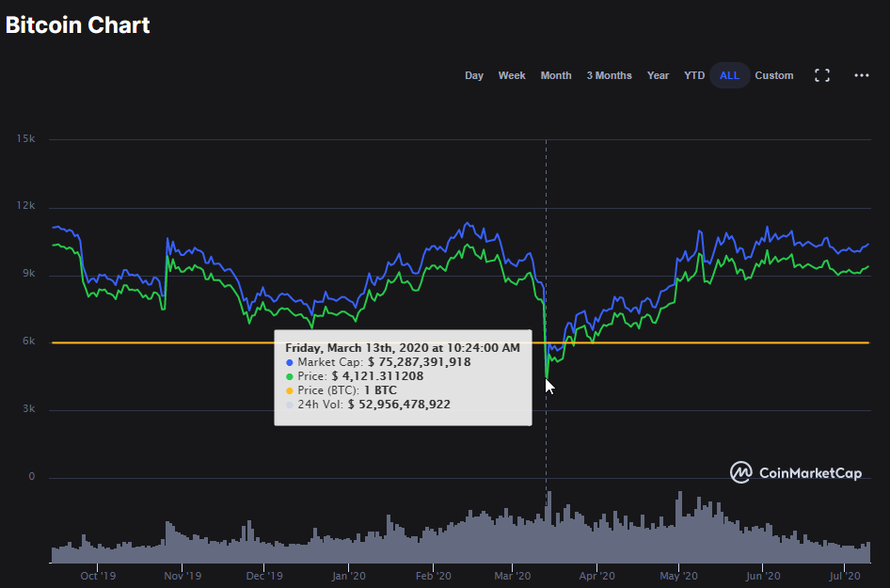Click the Bitcoin Chart heading
The height and width of the screenshot is (588, 890).
coord(78,25)
